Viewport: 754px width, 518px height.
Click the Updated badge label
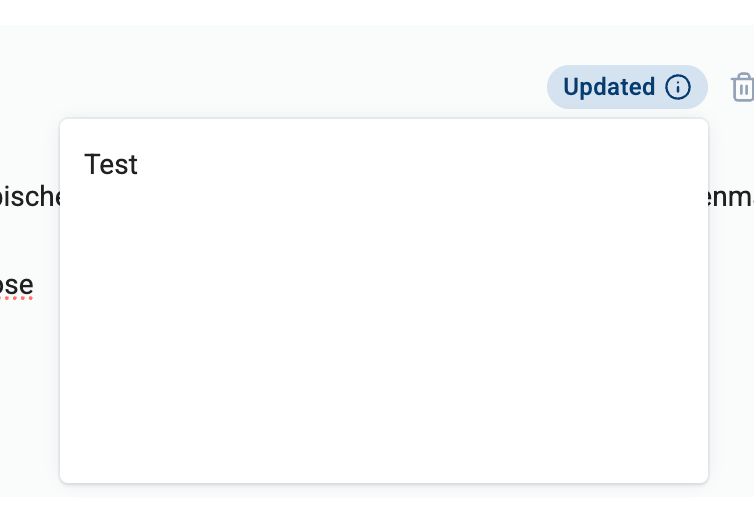click(x=609, y=87)
